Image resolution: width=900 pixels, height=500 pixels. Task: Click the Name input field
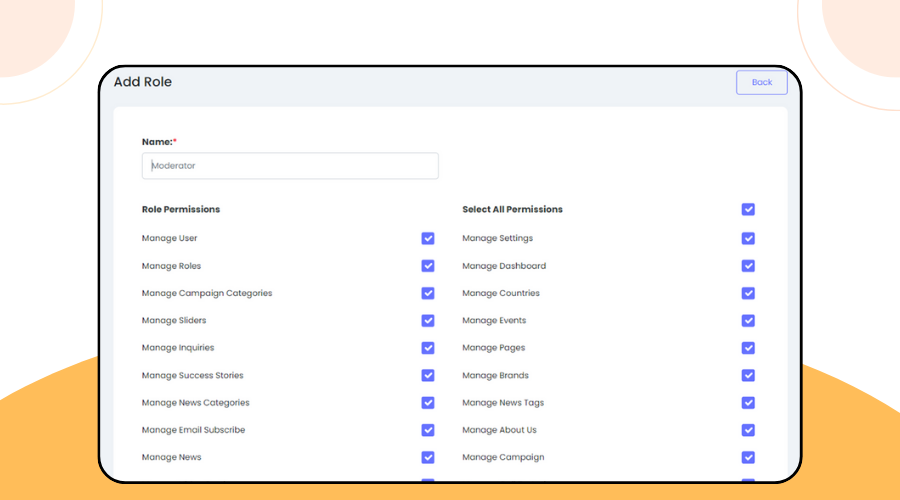[x=290, y=166]
